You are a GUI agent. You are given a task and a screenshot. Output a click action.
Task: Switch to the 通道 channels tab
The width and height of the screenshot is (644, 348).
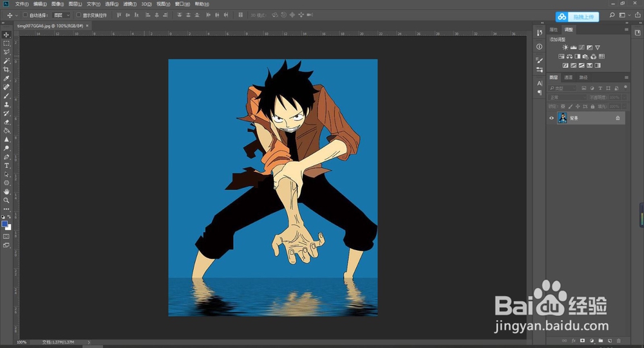(x=568, y=77)
